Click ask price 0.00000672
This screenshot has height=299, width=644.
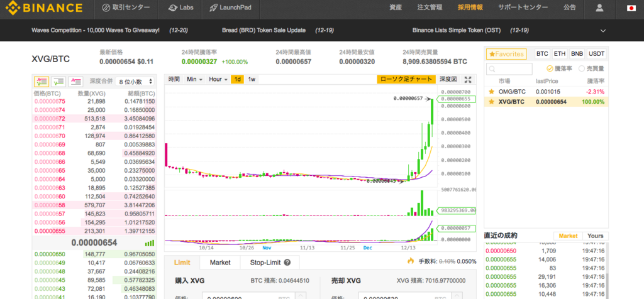click(x=50, y=119)
